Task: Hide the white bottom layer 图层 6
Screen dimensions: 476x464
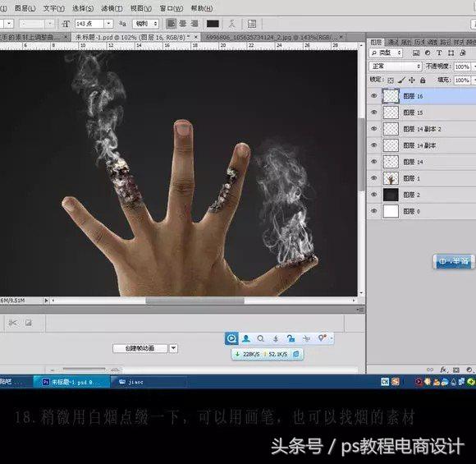Action: (x=374, y=211)
